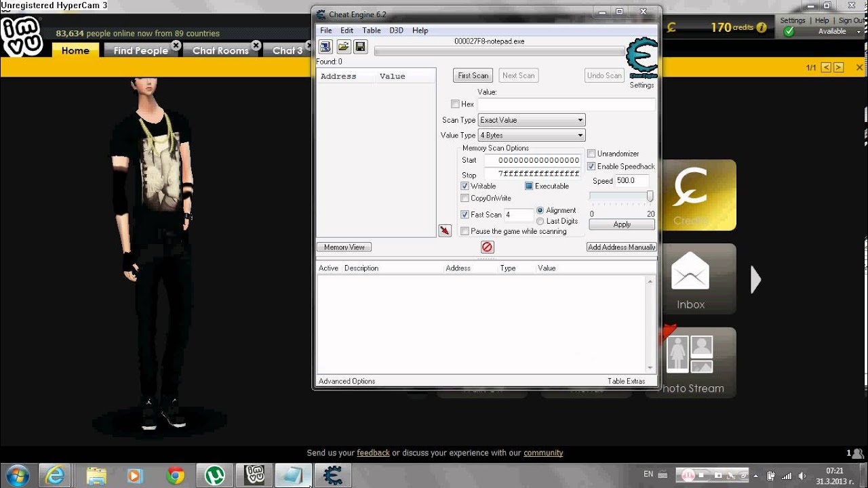Enable the Unrandomizer checkbox
The width and height of the screenshot is (868, 488).
[591, 154]
